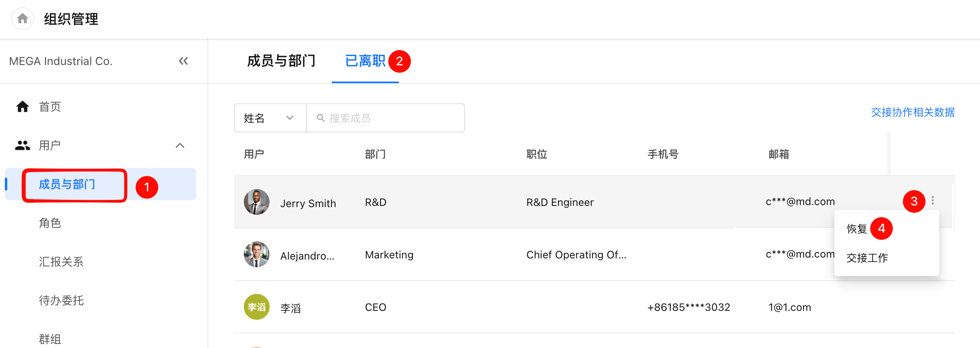Open the 交接协作相关数据 link

pyautogui.click(x=913, y=112)
